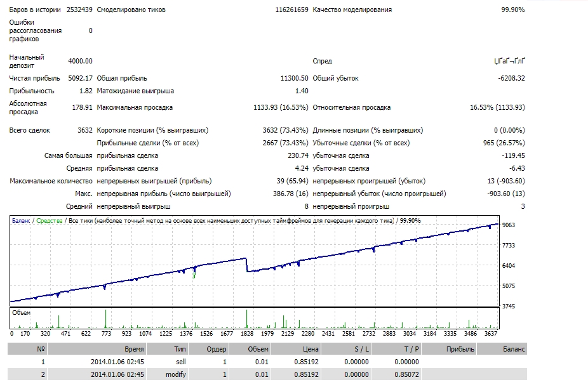Click maximal consecutive profit 386.78 (16)
The image size is (588, 382).
click(291, 194)
